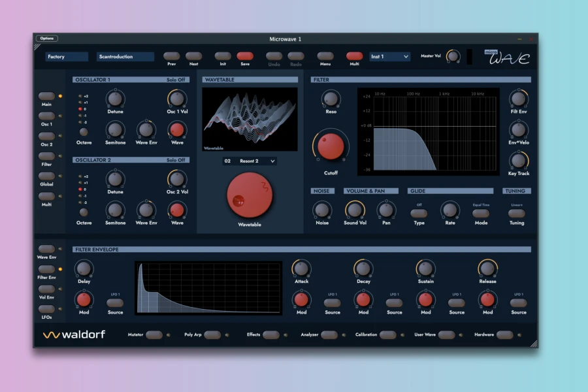Click the Osc 2 Vol knob
The height and width of the screenshot is (392, 588).
(177, 179)
